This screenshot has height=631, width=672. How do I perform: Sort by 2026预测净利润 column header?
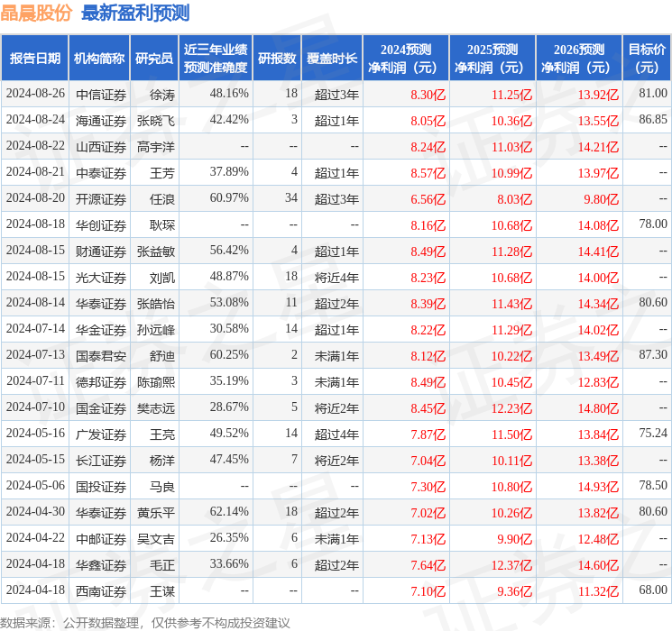579,59
